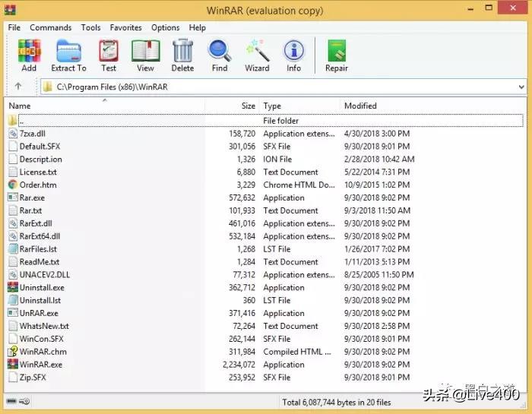Click the Compiled HTML type cell
532x414 pixels.
[297, 352]
